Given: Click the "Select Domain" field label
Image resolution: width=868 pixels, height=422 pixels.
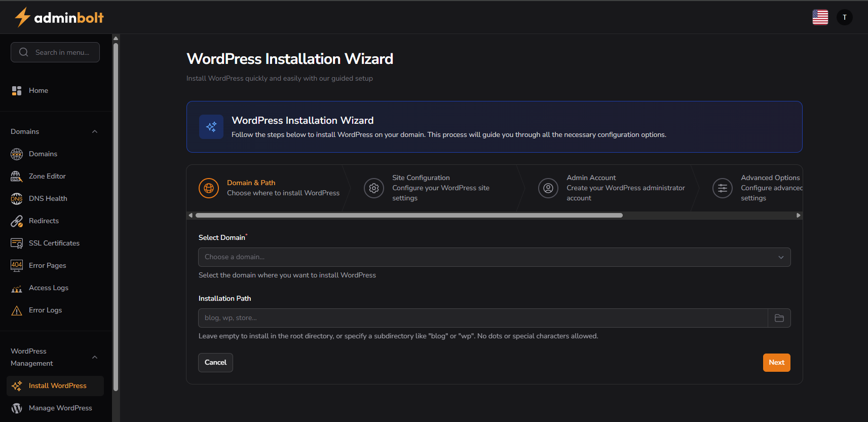Looking at the screenshot, I should 222,237.
